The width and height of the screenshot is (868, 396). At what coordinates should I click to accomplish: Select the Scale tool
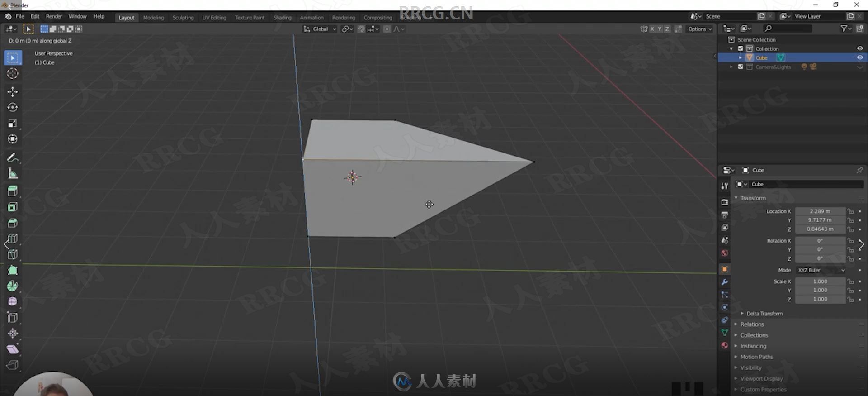coord(13,124)
